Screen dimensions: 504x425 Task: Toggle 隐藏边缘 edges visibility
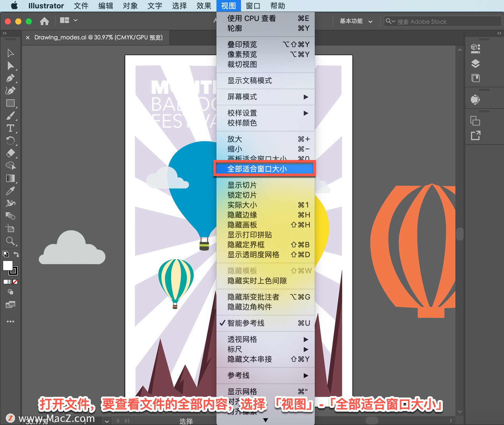265,215
